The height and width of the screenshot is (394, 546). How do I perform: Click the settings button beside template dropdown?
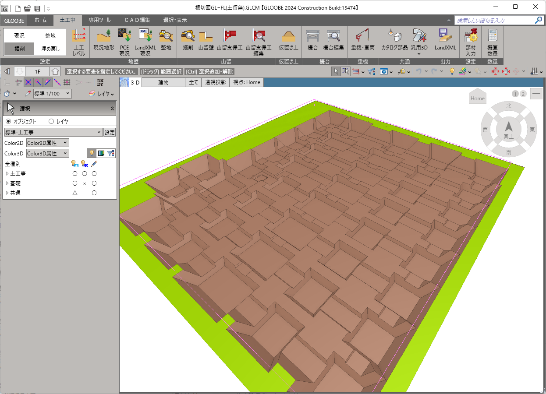(110, 132)
